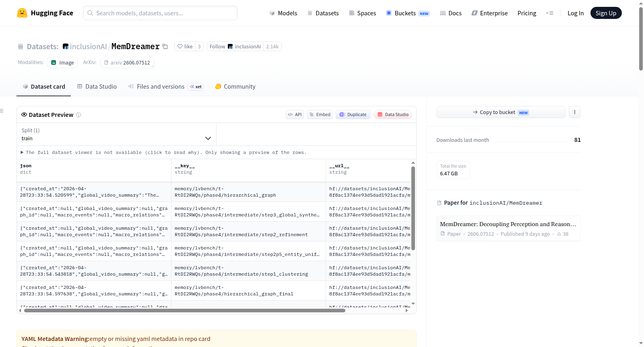Open the API button in Dataset Preview
Viewport: 644px width, 347px height.
click(295, 114)
